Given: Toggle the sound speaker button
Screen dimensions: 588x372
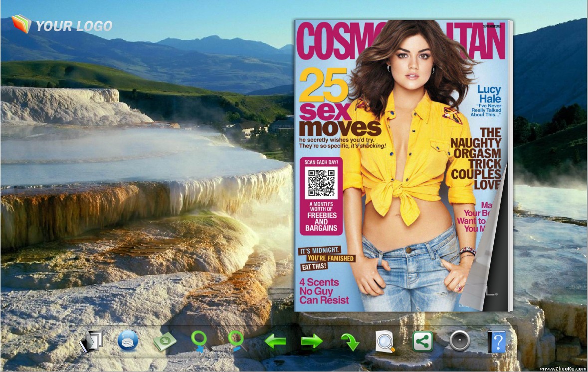Looking at the screenshot, I should (x=459, y=341).
